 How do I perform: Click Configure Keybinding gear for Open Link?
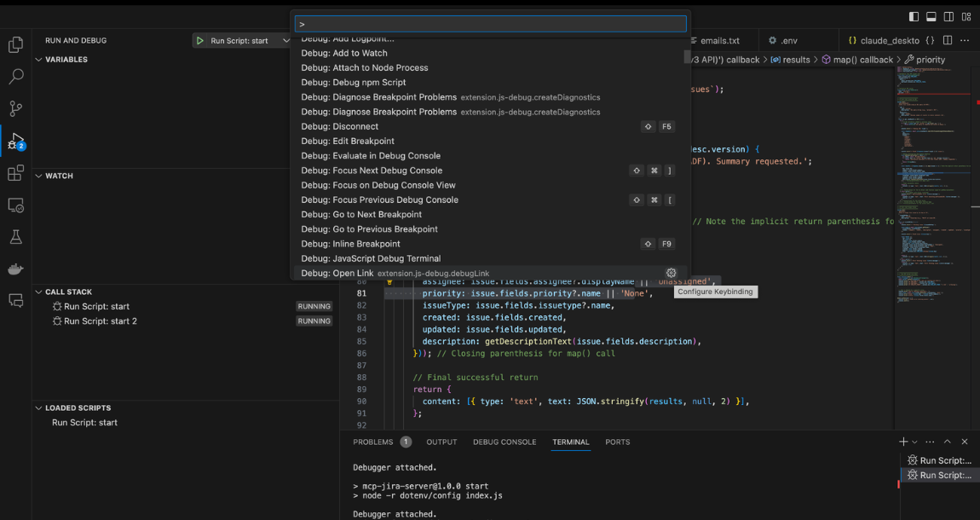(x=671, y=274)
